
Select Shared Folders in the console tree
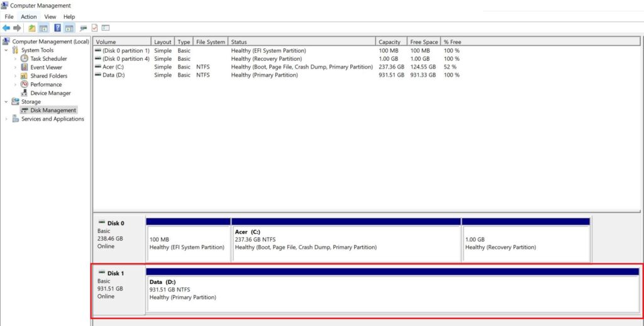(49, 76)
